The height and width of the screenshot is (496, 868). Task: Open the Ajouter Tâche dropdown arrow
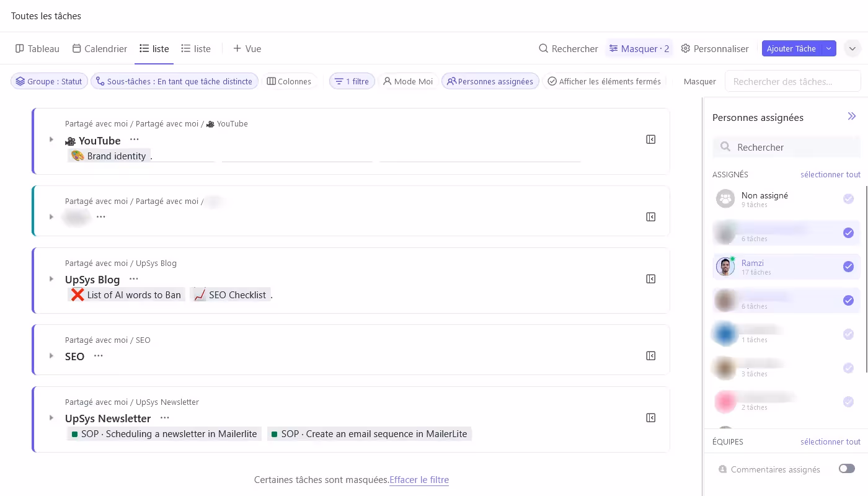coord(829,48)
